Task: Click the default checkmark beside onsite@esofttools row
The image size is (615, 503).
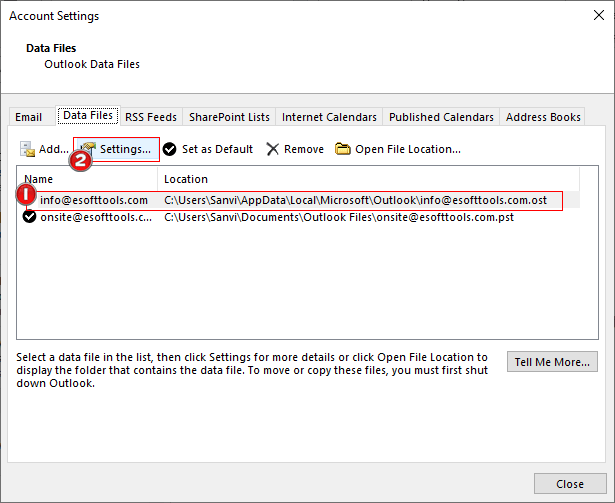Action: (x=29, y=217)
